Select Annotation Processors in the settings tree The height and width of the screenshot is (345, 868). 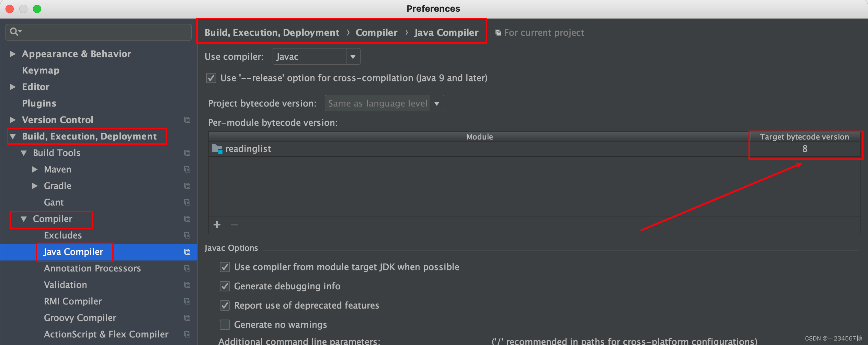92,268
